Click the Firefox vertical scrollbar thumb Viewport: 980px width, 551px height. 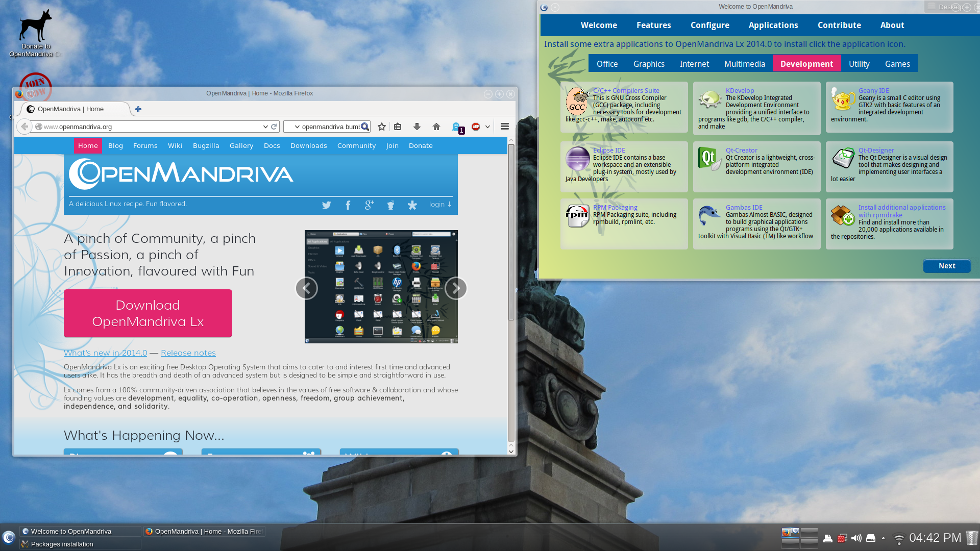[511, 232]
